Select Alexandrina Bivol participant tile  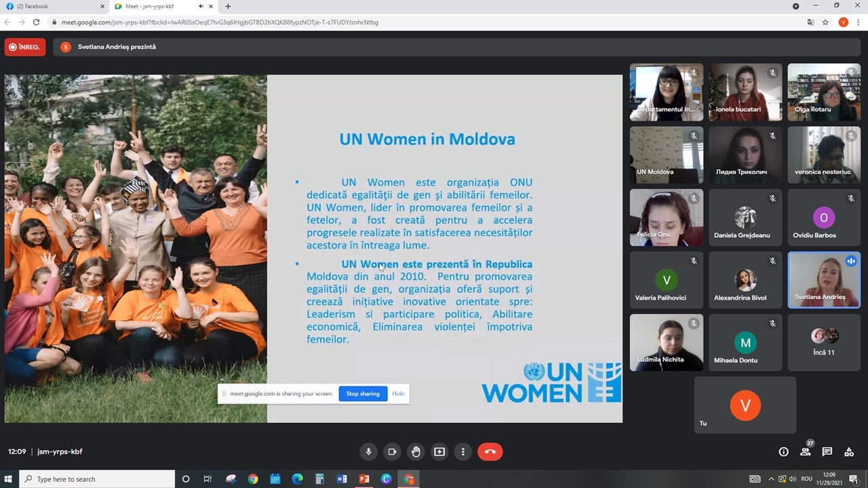pos(745,280)
